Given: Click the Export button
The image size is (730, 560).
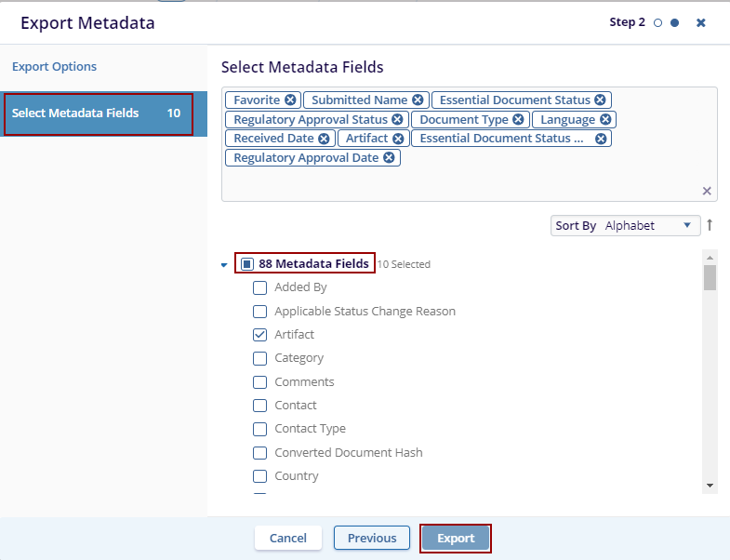Looking at the screenshot, I should (456, 539).
